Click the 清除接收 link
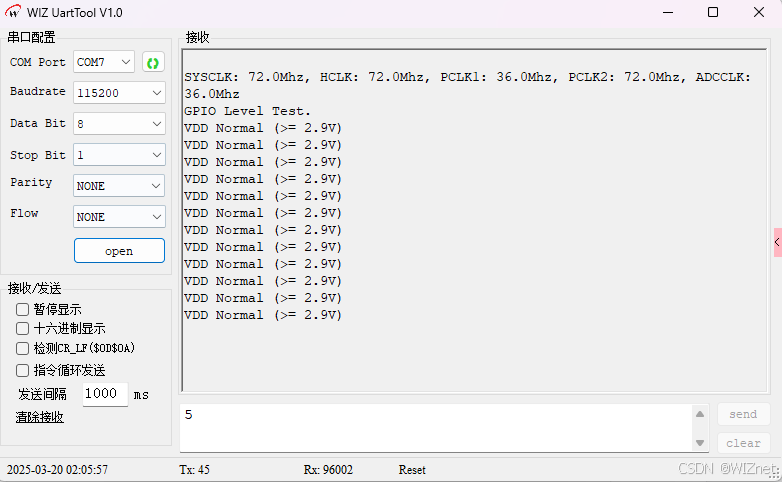Image resolution: width=782 pixels, height=482 pixels. pyautogui.click(x=39, y=417)
